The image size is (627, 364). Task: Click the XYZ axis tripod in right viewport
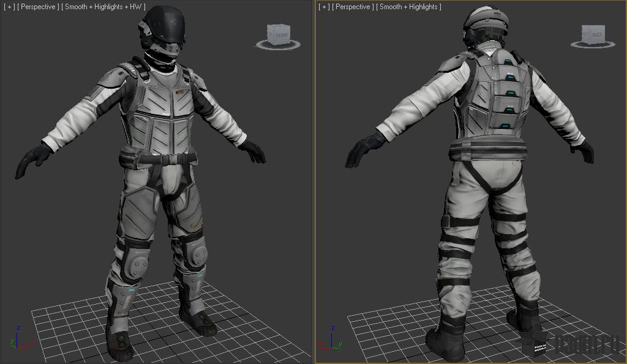pyautogui.click(x=330, y=339)
